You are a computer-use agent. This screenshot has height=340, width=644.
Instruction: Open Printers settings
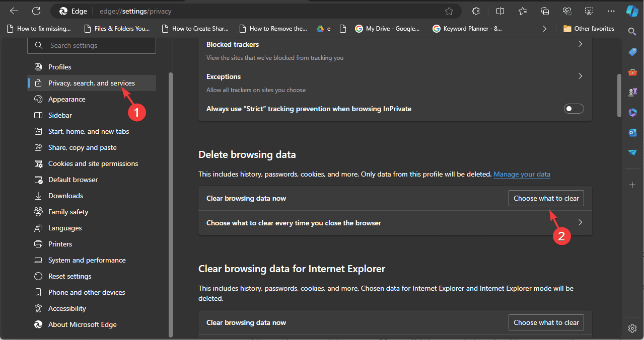(x=92, y=244)
